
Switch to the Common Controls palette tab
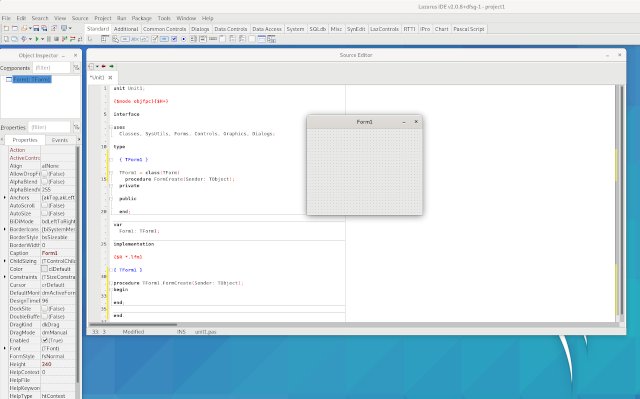click(x=164, y=29)
